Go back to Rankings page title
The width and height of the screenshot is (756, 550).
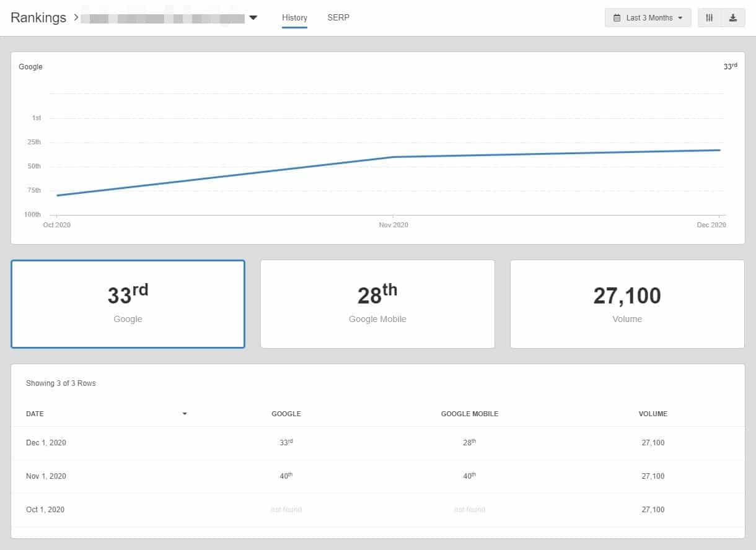(38, 17)
